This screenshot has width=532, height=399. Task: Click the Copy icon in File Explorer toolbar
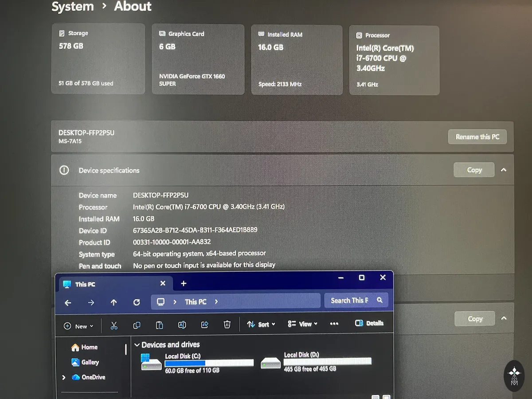click(x=137, y=325)
